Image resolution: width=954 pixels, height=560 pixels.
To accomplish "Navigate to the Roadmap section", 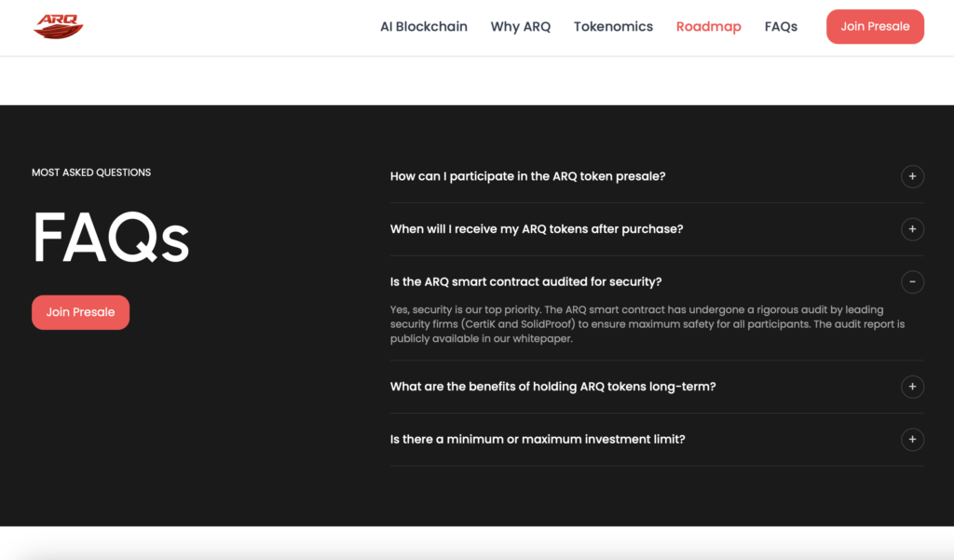I will coord(709,27).
